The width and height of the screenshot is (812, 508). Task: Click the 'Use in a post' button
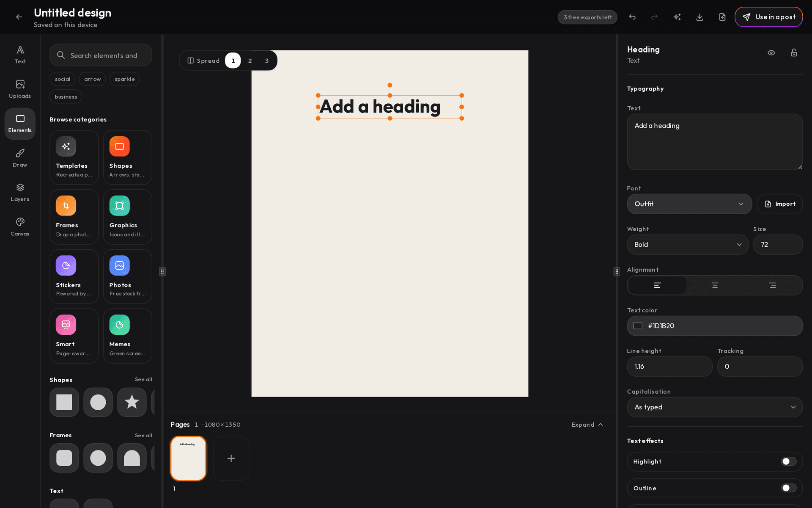(769, 17)
